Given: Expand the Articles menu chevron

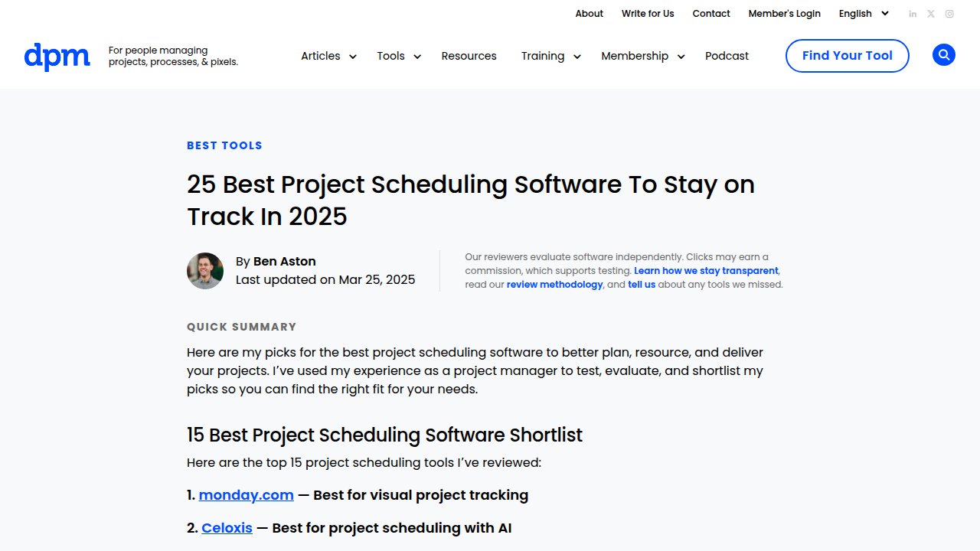Looking at the screenshot, I should click(353, 57).
